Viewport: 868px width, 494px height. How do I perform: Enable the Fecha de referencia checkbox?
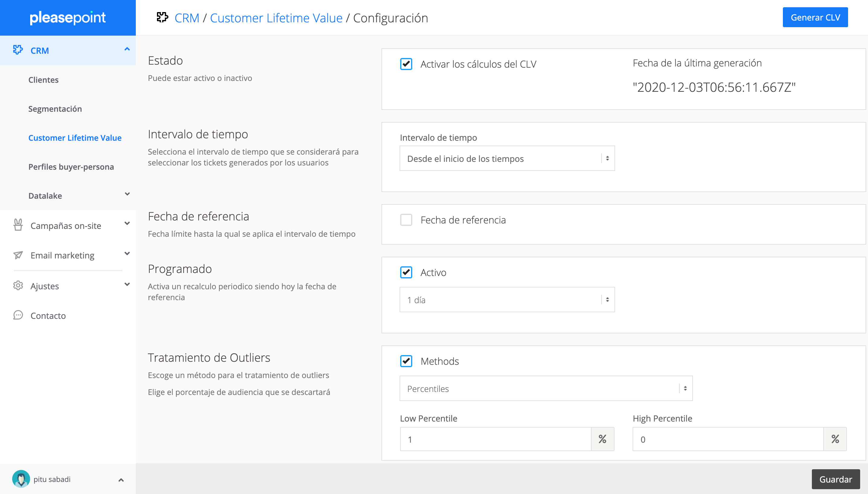(406, 220)
